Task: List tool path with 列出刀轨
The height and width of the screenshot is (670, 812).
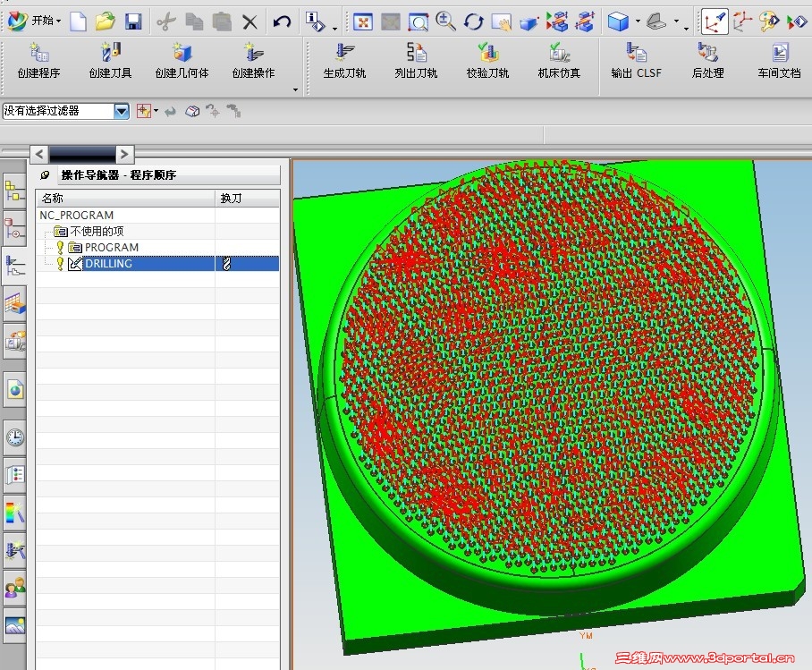Action: pos(416,61)
